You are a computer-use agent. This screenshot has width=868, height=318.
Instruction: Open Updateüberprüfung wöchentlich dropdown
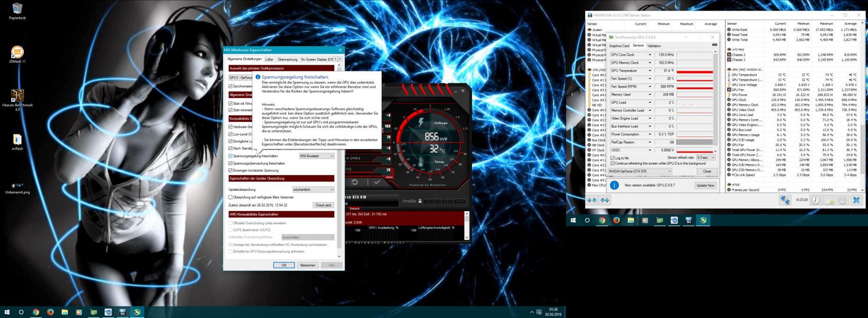(x=313, y=189)
